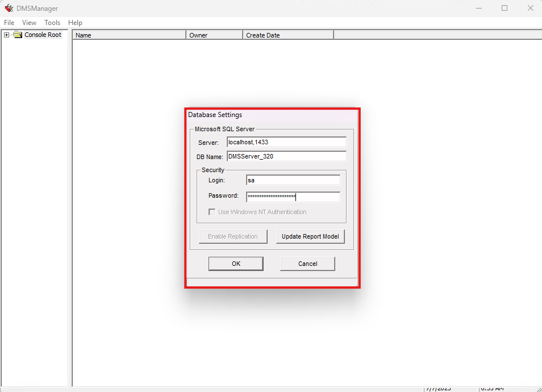
Task: Enable Use Windows NT Authentication
Action: (x=212, y=212)
